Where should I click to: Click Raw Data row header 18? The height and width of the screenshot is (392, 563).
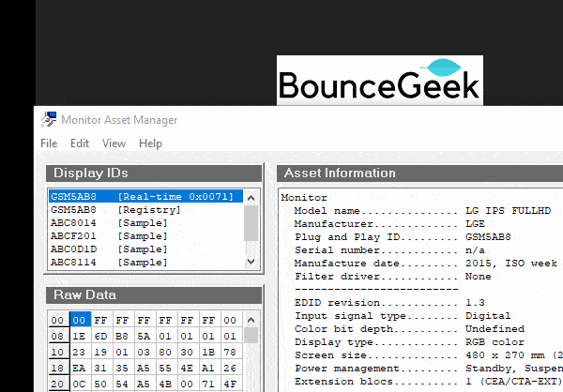(58, 368)
